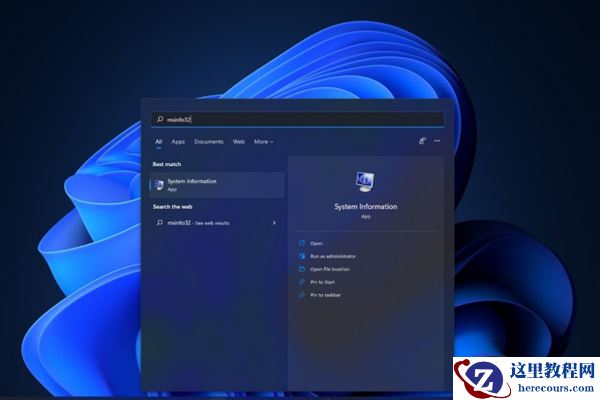Click the large System Information app icon

point(365,182)
